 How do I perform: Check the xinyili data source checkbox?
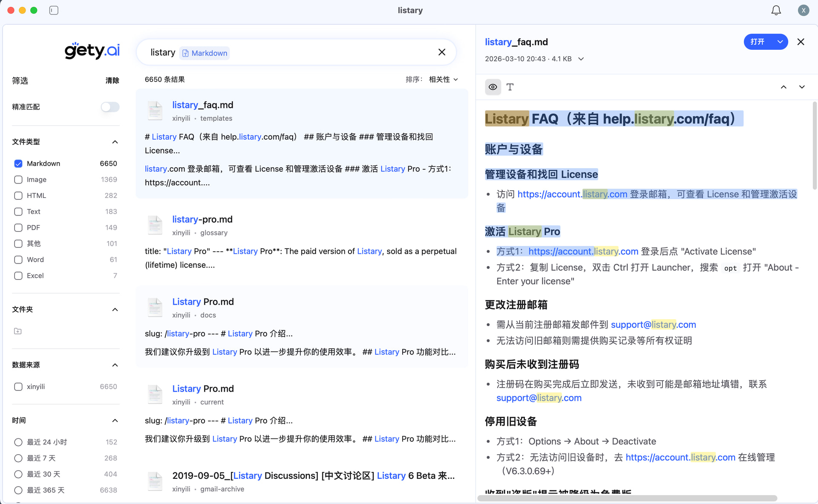[18, 387]
